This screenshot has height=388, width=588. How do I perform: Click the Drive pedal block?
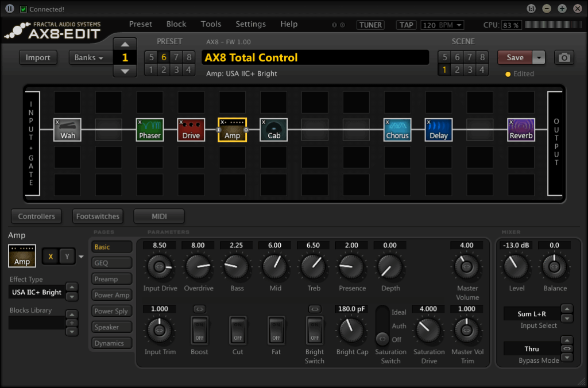[x=191, y=130]
